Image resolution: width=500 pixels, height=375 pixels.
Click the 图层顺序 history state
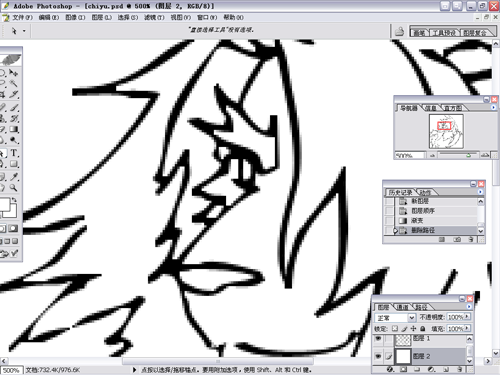pos(423,211)
